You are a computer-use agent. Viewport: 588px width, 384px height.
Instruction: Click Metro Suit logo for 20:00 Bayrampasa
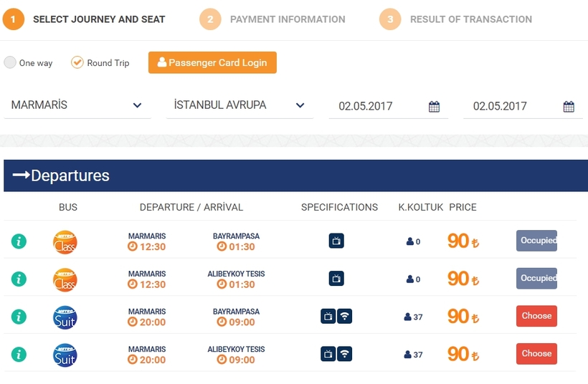coord(65,317)
